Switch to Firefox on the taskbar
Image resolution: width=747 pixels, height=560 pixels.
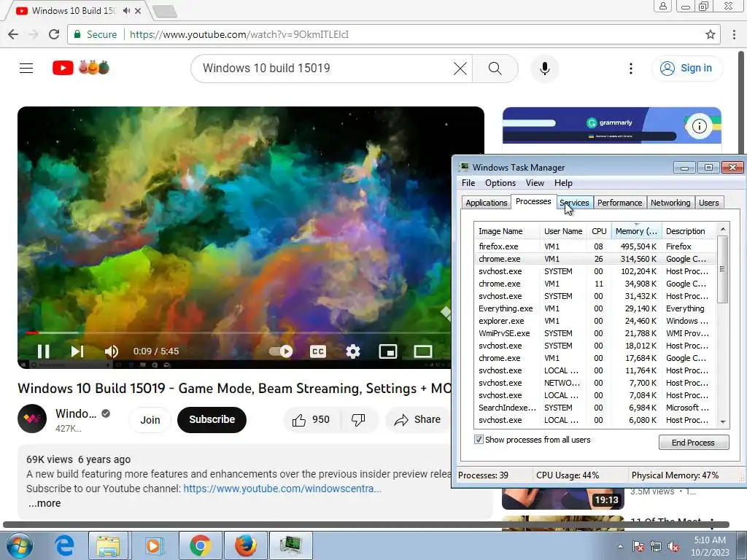point(246,545)
